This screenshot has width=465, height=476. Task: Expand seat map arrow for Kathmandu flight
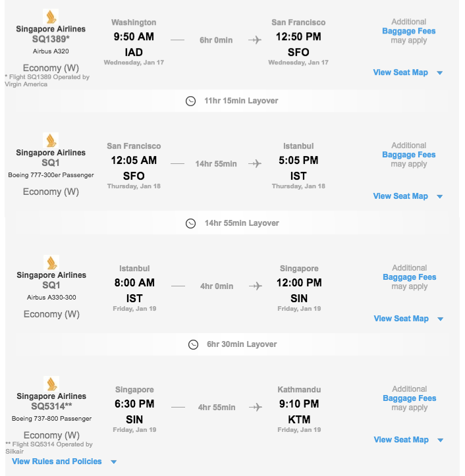tap(440, 440)
